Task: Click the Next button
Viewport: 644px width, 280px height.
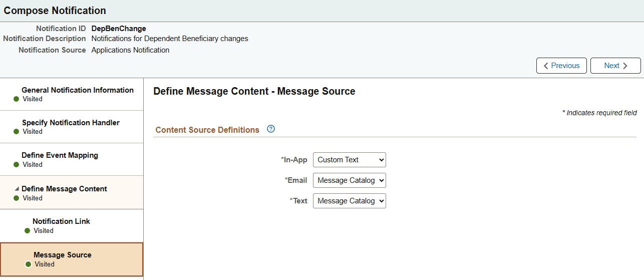Action: [615, 66]
